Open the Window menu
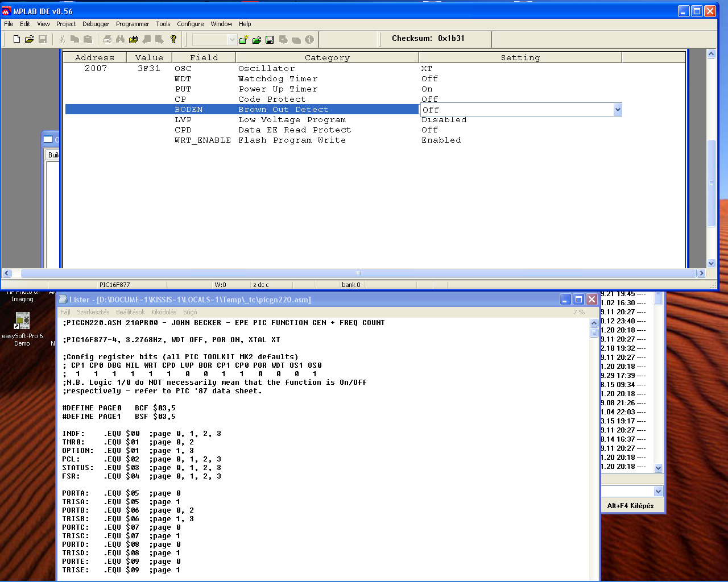The height and width of the screenshot is (582, 728). tap(221, 24)
